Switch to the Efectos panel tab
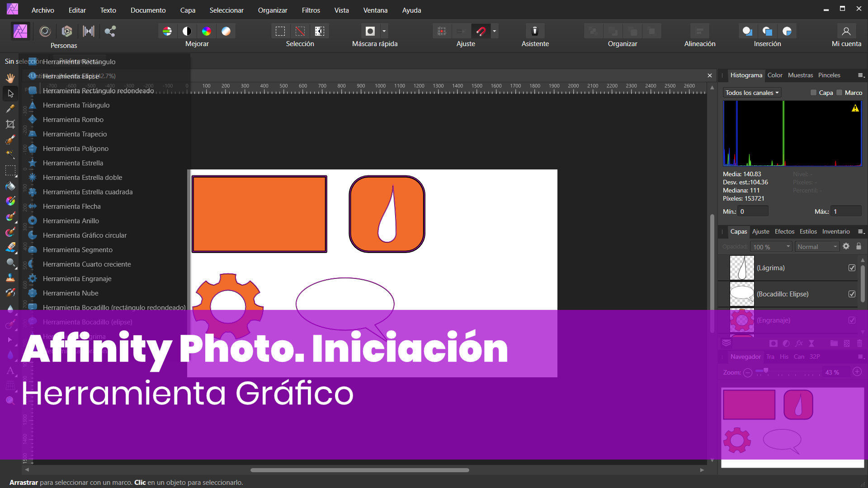Viewport: 868px width, 488px height. (x=784, y=231)
